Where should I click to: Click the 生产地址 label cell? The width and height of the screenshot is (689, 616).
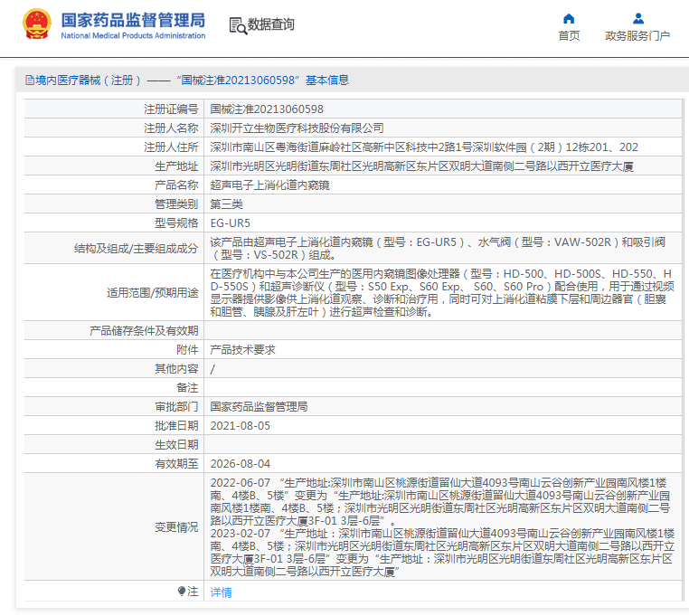click(176, 166)
